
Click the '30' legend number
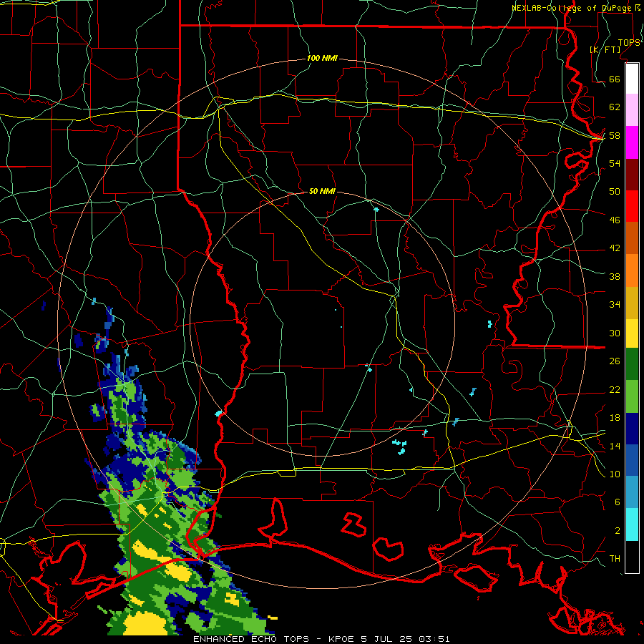click(x=615, y=333)
